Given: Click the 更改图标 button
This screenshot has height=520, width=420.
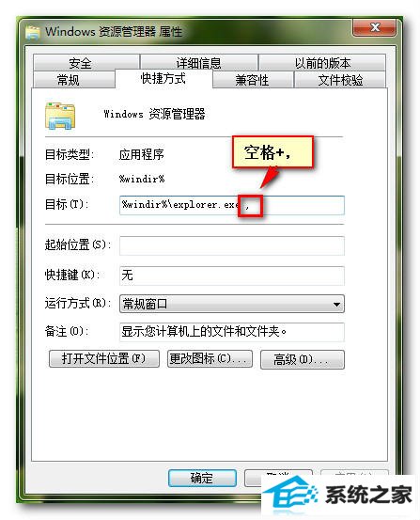Looking at the screenshot, I should click(x=210, y=359).
